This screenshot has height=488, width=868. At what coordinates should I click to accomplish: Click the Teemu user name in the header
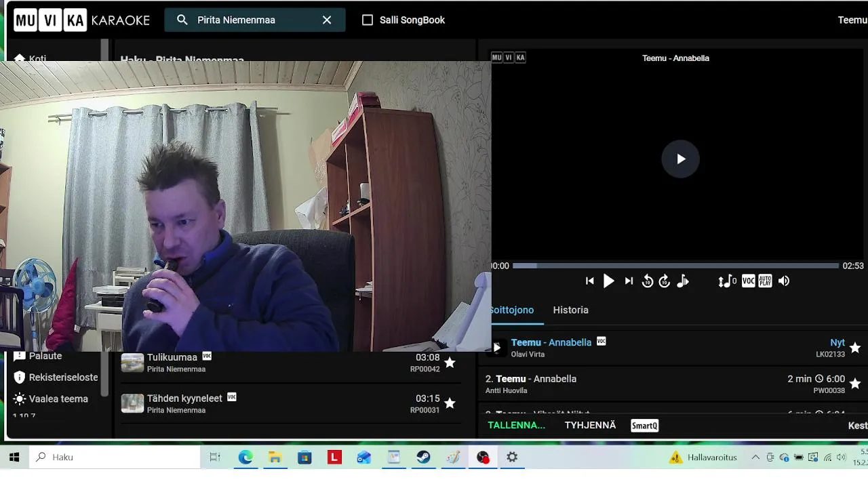click(852, 20)
